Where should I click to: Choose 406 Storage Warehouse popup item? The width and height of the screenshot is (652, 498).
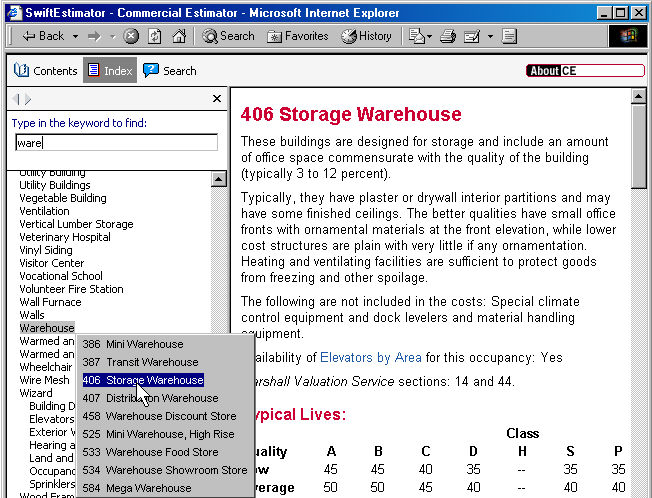tap(143, 380)
